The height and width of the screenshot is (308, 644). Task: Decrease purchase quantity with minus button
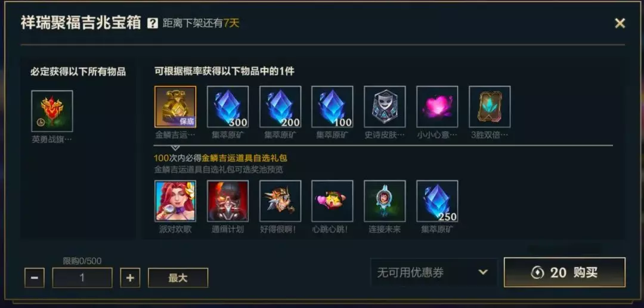click(35, 278)
